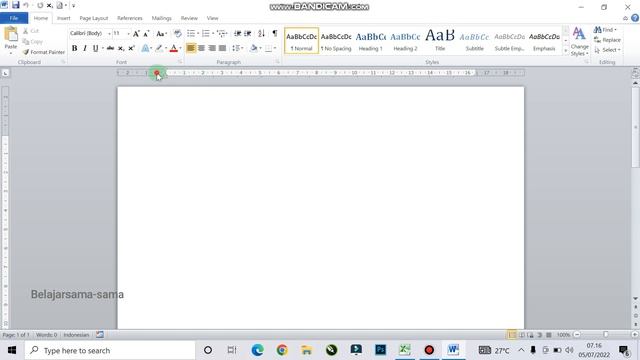Click Sort icon
Screen dimensions: 640x360
point(262,33)
